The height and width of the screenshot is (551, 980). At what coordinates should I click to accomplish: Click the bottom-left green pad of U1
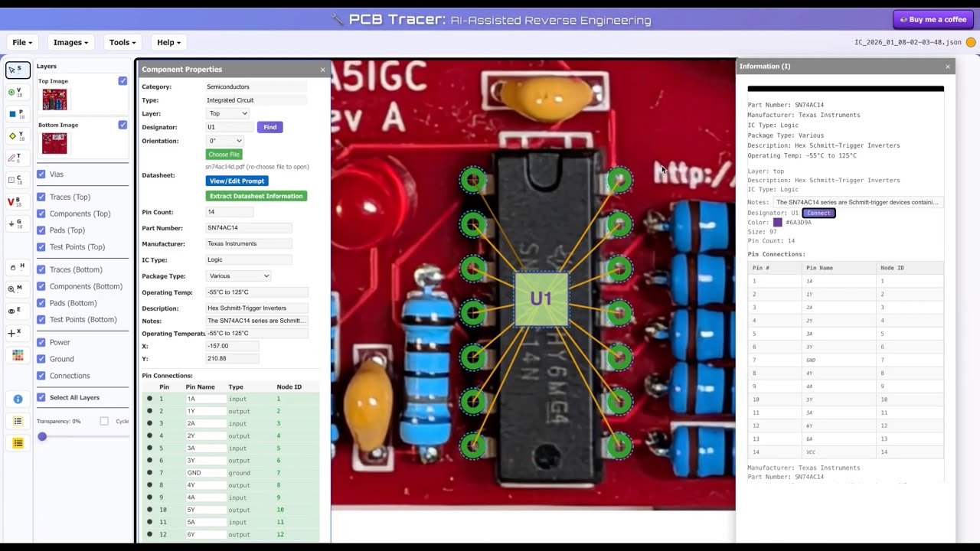473,445
